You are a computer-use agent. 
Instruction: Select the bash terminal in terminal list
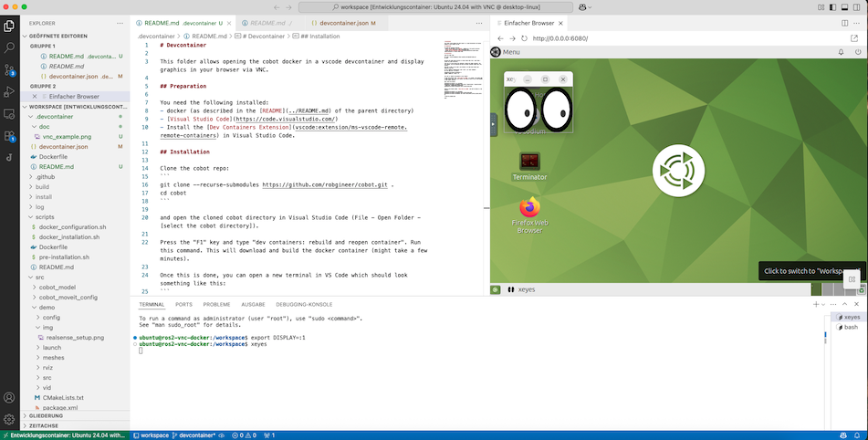pos(850,327)
